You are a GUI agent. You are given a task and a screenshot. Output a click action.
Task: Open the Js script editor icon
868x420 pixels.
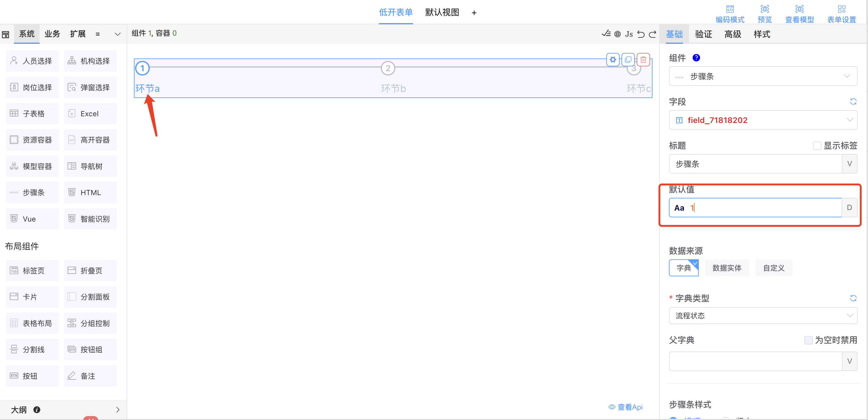coord(629,34)
